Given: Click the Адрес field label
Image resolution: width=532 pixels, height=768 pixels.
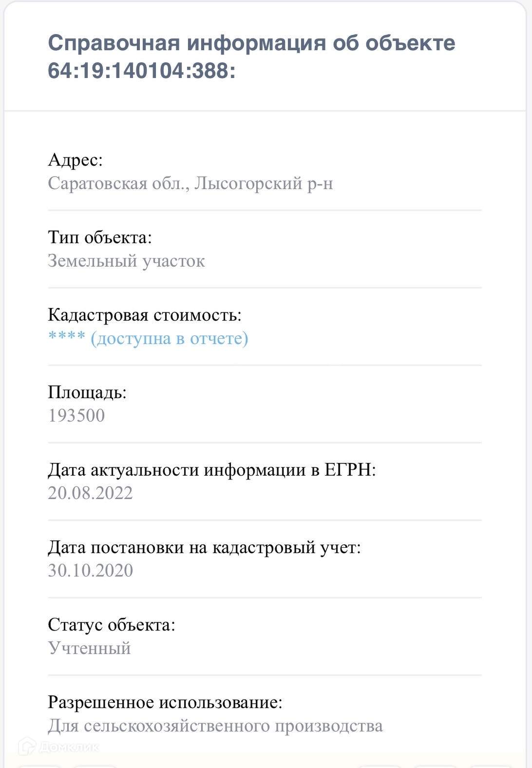Looking at the screenshot, I should [76, 160].
